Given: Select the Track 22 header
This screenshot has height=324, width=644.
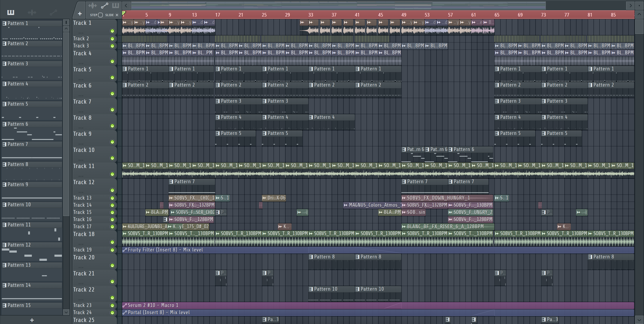Looking at the screenshot, I should pos(95,294).
